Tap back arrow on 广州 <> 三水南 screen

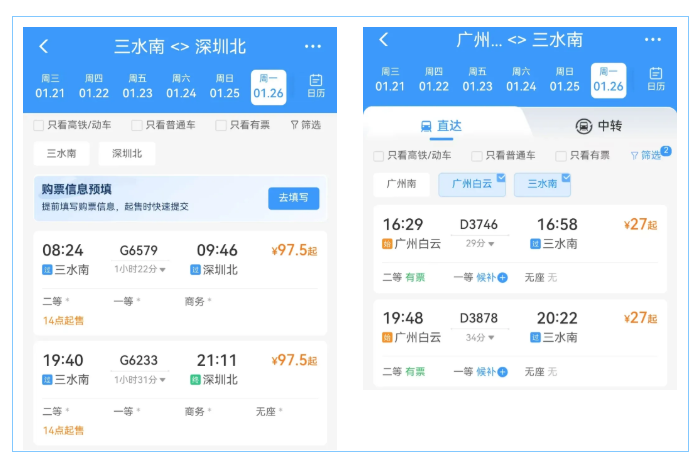pos(383,40)
